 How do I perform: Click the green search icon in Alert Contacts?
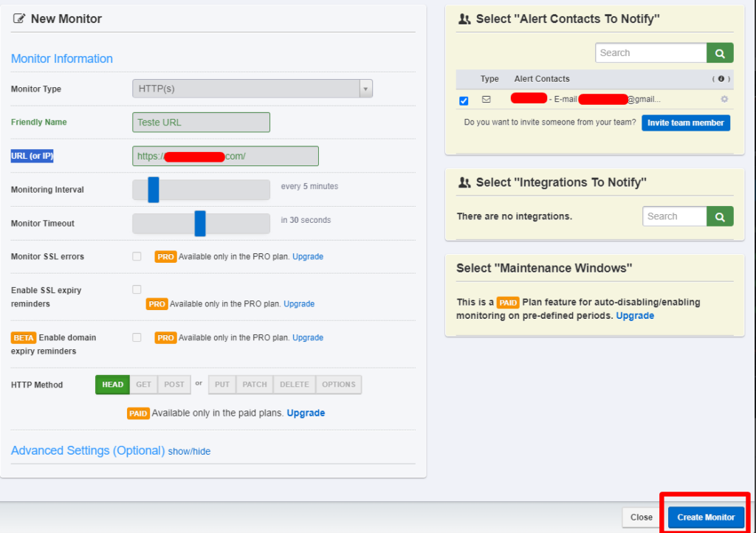(720, 53)
